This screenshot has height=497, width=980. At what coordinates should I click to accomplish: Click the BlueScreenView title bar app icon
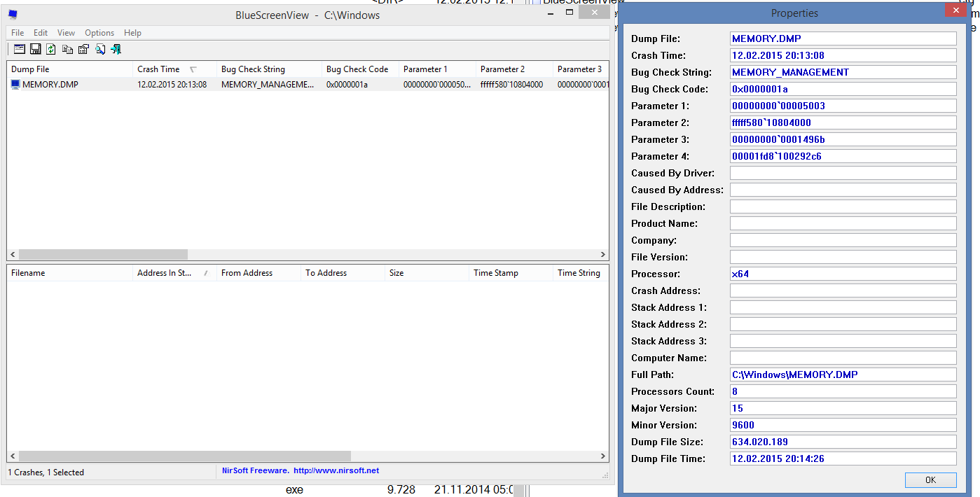click(x=13, y=15)
